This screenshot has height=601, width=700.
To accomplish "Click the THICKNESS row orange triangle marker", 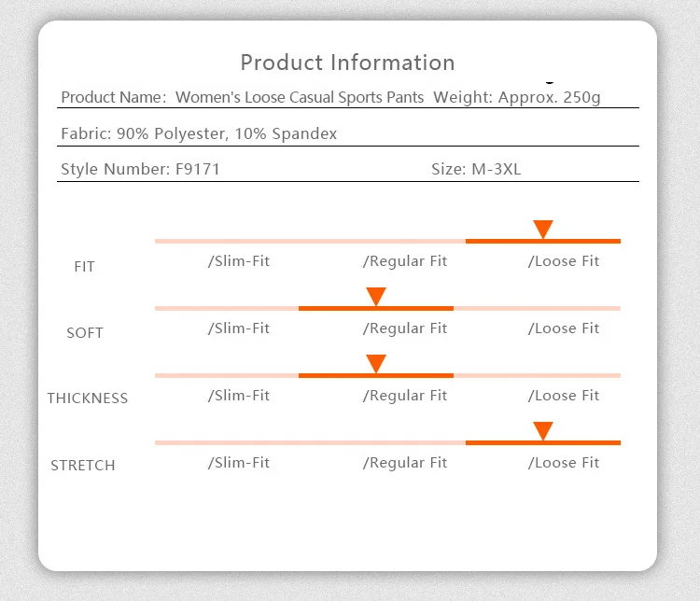I will pyautogui.click(x=376, y=364).
